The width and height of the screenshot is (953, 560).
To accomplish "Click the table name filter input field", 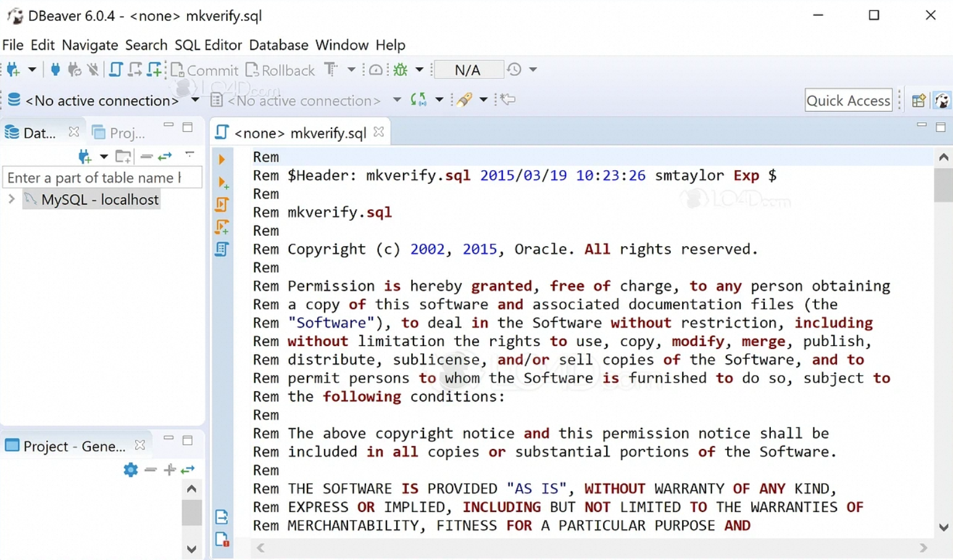I will 102,178.
